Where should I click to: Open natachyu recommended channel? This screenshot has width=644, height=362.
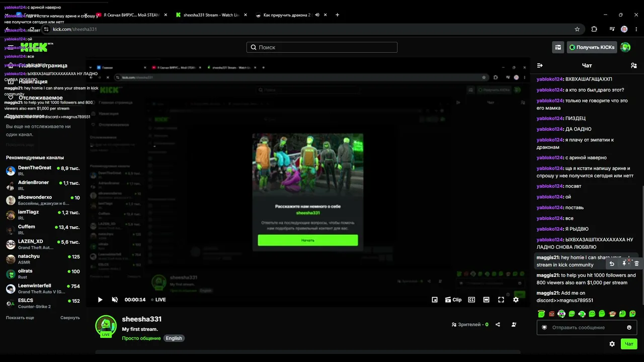click(x=43, y=259)
